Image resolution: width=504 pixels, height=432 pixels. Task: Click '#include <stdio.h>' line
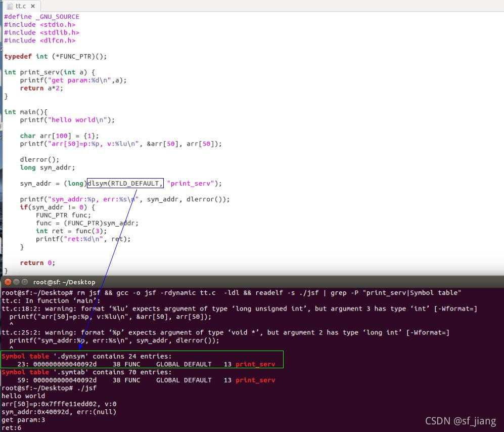point(39,25)
